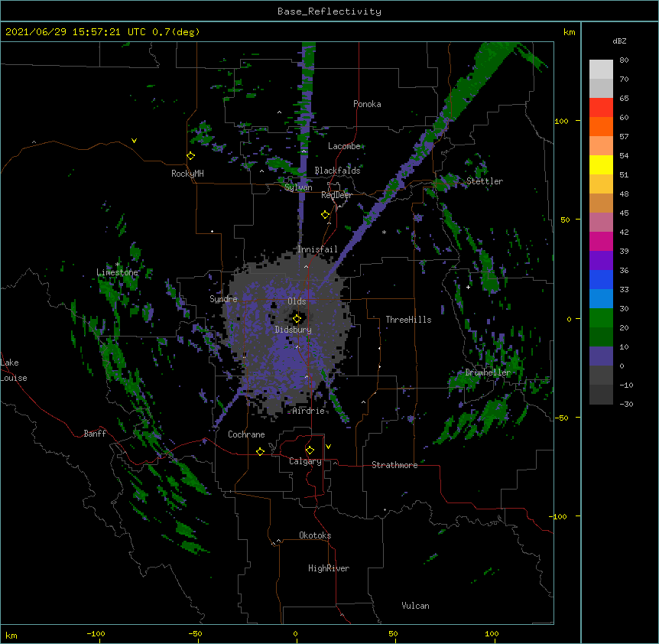Viewport: 659px width, 644px height.
Task: Click the yellow marker south of RedDeer
Action: click(325, 215)
